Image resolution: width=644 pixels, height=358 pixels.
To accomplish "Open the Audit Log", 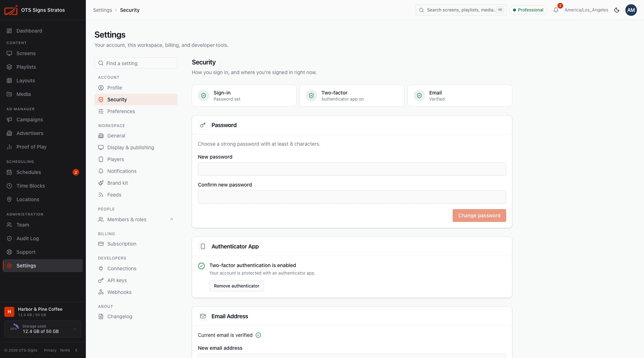I will coord(43,238).
